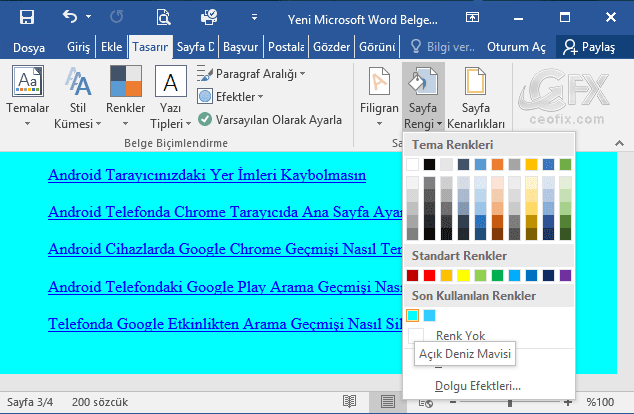
Task: Undo the last action
Action: tap(70, 17)
